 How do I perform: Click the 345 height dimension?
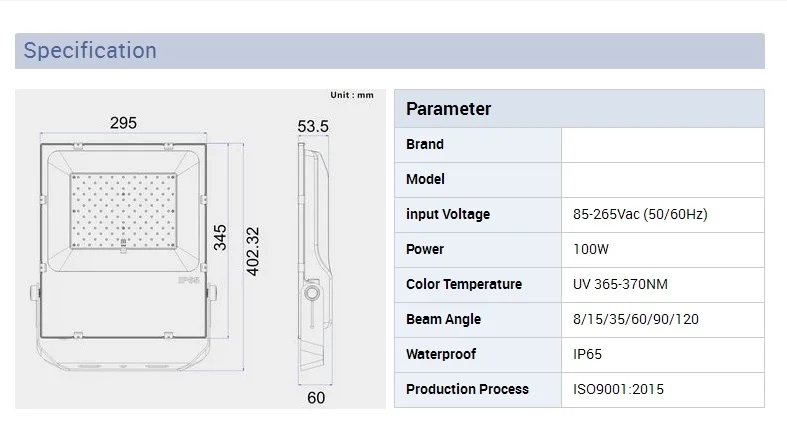pyautogui.click(x=220, y=238)
